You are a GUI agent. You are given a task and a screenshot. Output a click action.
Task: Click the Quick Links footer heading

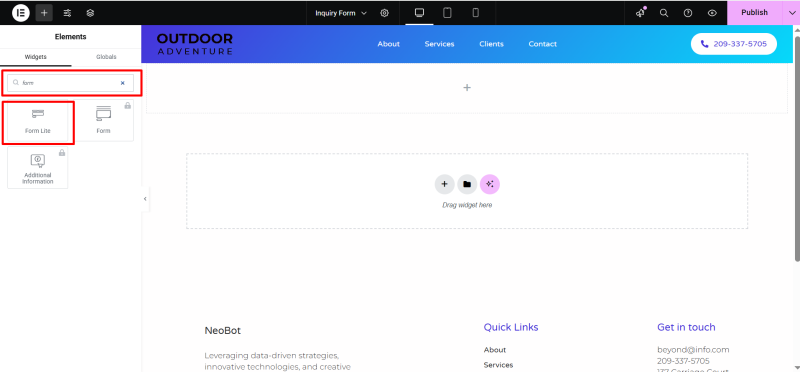coord(511,327)
